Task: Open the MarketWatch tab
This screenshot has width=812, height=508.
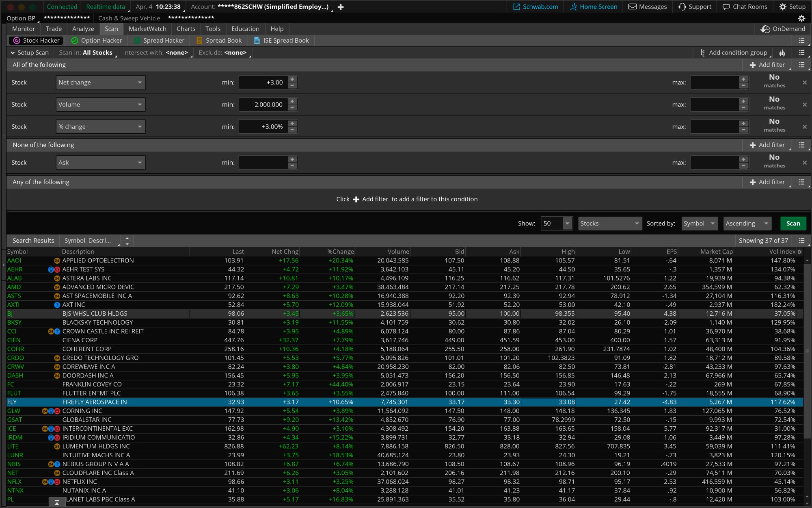Action: coord(147,28)
